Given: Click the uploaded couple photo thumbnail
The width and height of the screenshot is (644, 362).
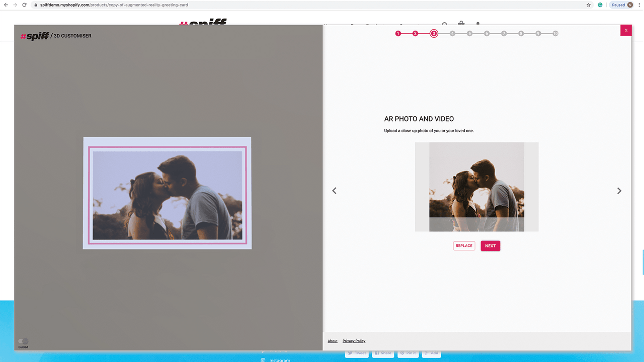Looking at the screenshot, I should (476, 187).
